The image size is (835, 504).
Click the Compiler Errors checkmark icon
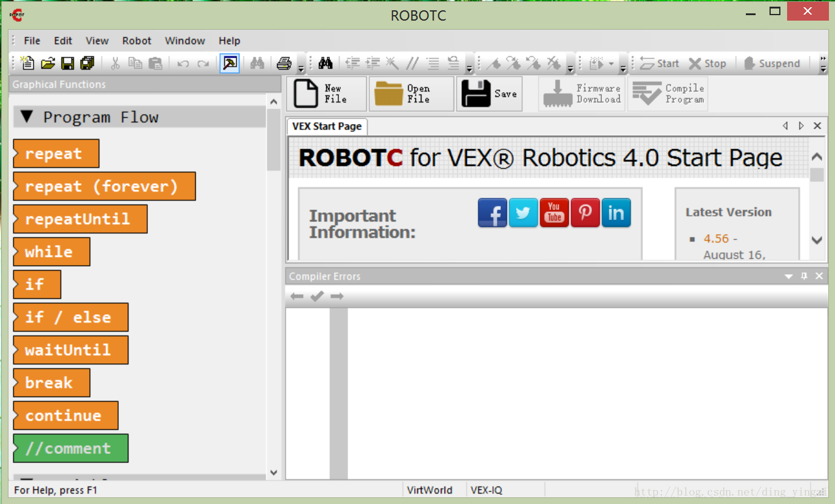click(317, 297)
